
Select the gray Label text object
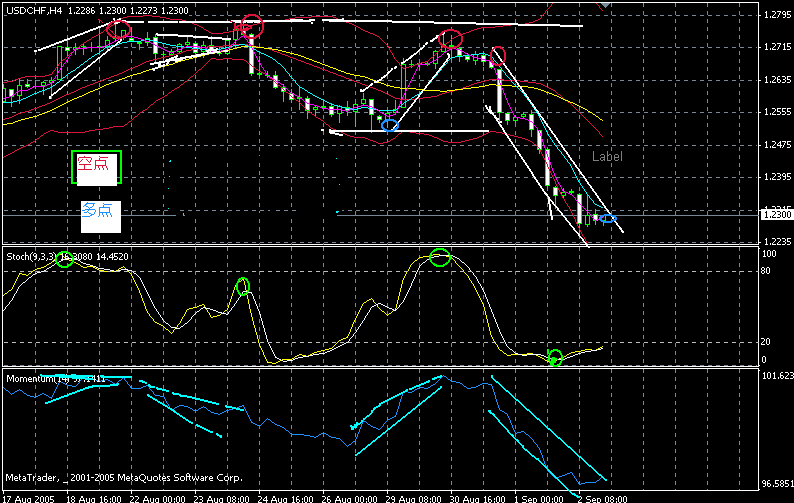coord(607,157)
